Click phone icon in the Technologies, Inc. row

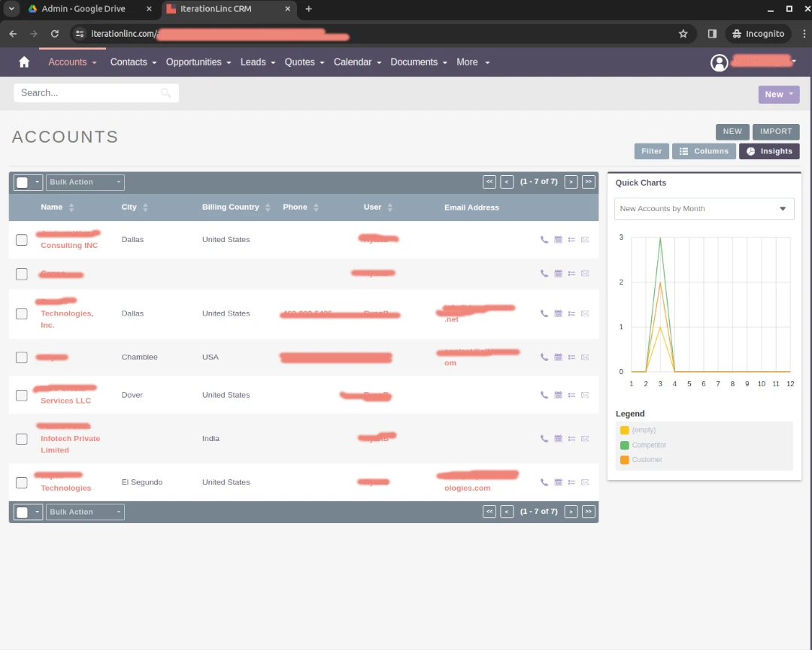(x=544, y=313)
